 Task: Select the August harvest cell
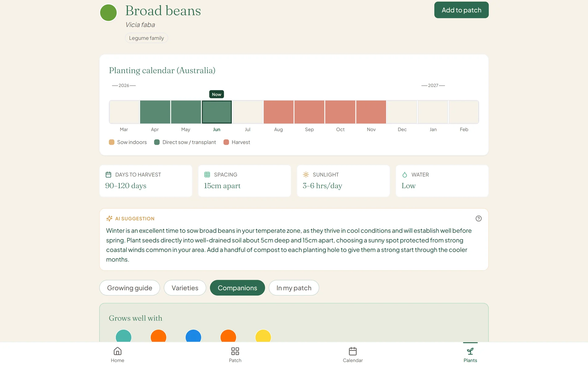coord(278,112)
